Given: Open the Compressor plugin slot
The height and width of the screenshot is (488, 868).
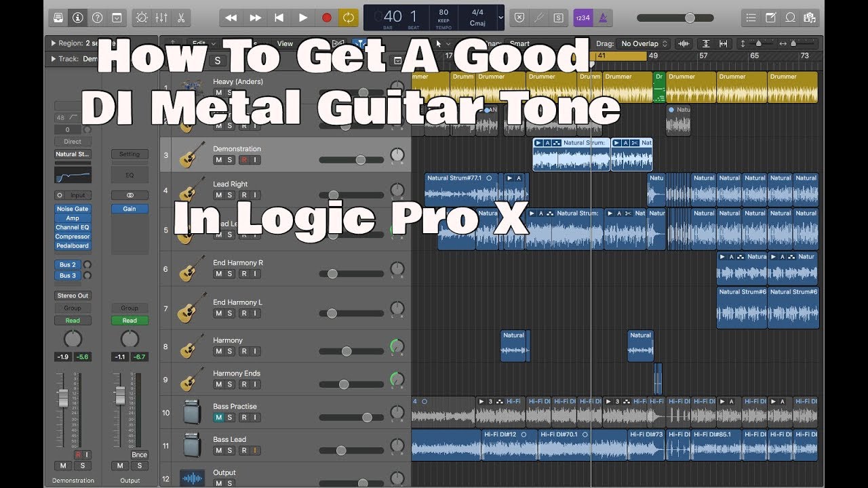Looking at the screenshot, I should (73, 237).
